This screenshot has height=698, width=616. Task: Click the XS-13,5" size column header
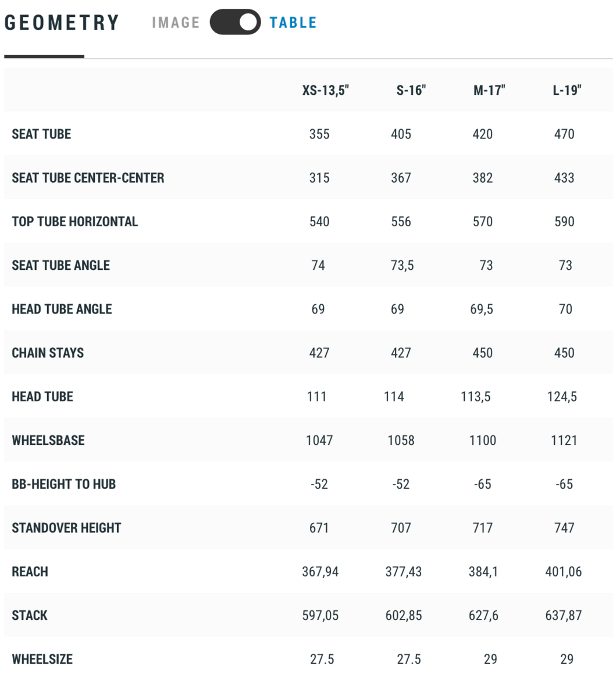tap(325, 90)
